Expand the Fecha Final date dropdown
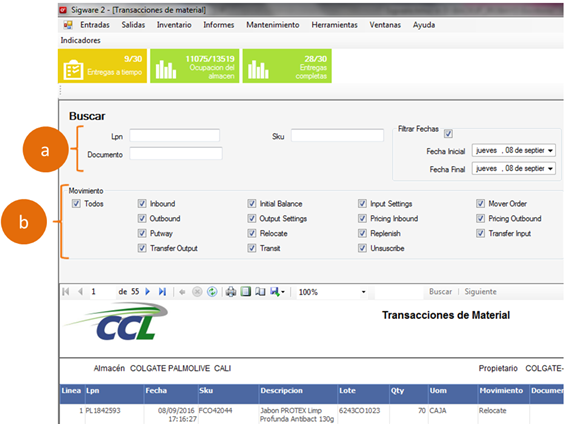The image size is (565, 424). tap(550, 169)
